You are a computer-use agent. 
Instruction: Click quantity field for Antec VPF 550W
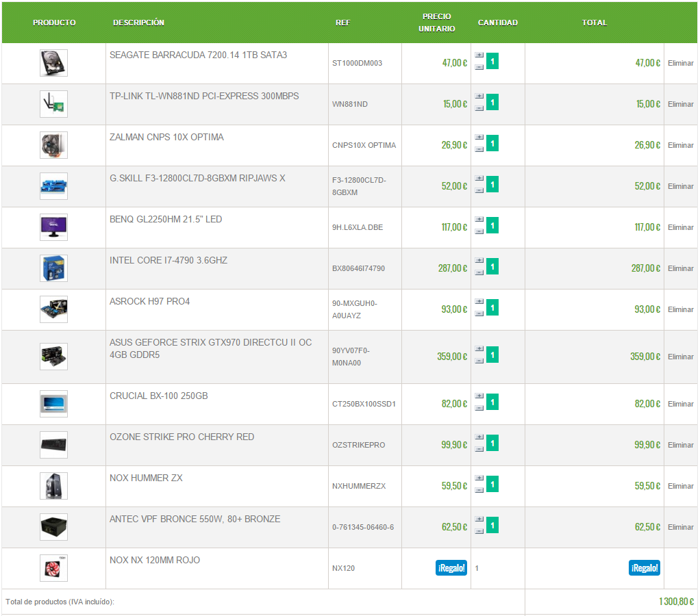point(492,525)
